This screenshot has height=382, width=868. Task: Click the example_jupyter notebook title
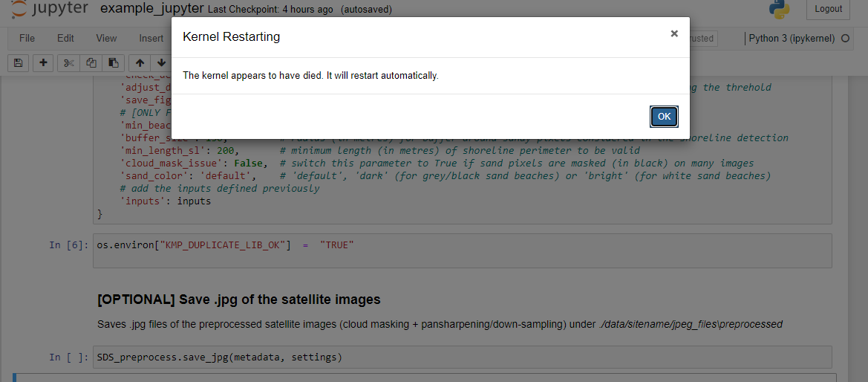click(x=152, y=9)
